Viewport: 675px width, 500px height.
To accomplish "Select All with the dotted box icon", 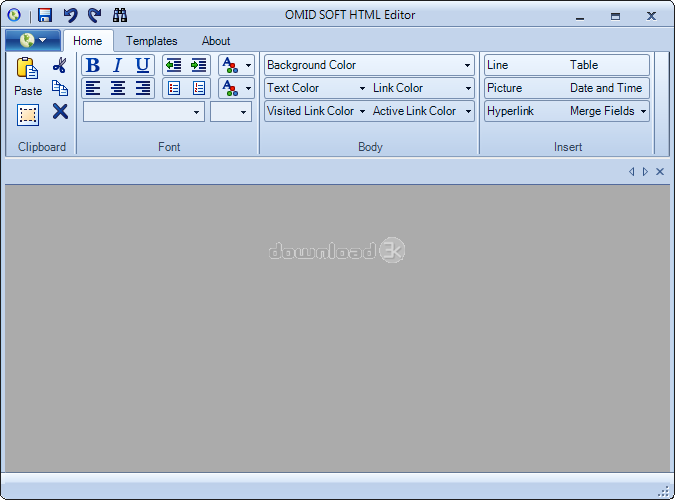I will (x=28, y=115).
